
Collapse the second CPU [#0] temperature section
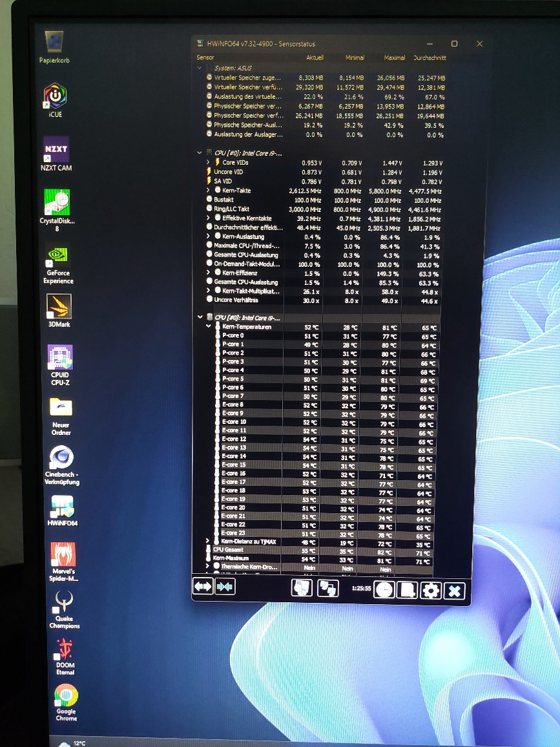pos(200,317)
